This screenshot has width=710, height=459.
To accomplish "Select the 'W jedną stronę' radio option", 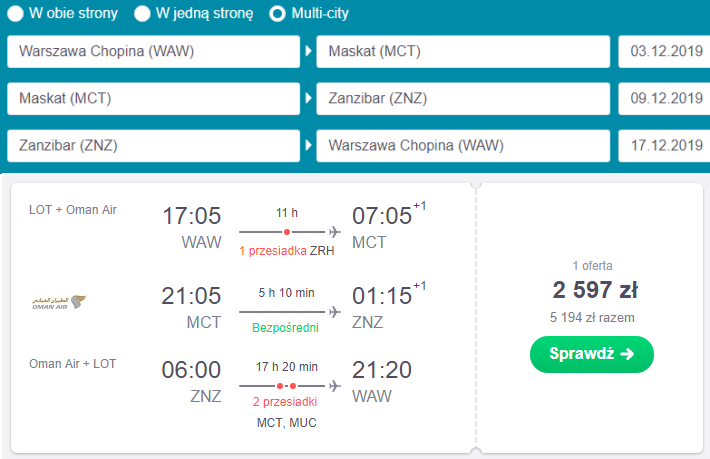I will click(x=142, y=14).
